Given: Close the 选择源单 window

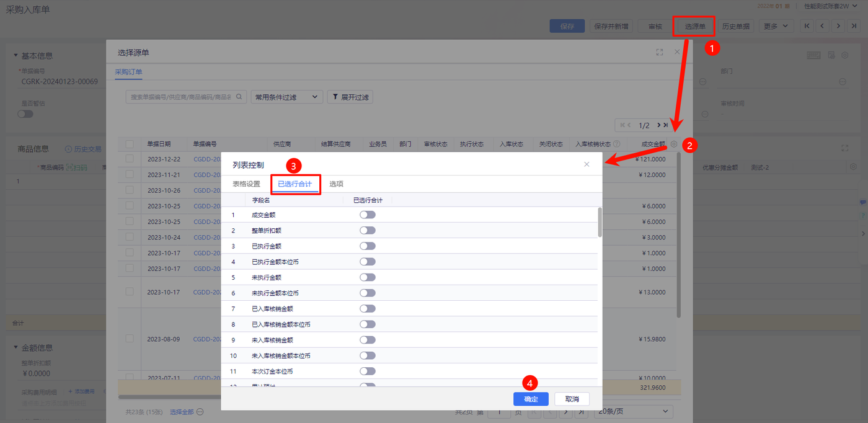Looking at the screenshot, I should point(677,52).
